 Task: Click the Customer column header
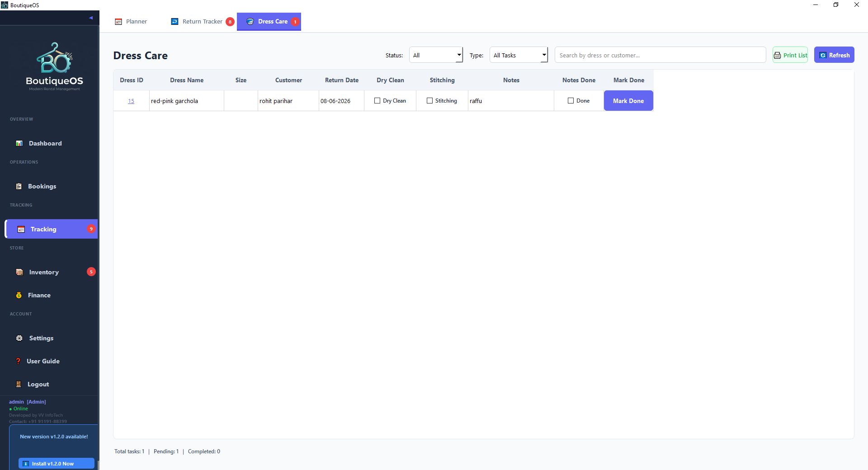pyautogui.click(x=288, y=80)
